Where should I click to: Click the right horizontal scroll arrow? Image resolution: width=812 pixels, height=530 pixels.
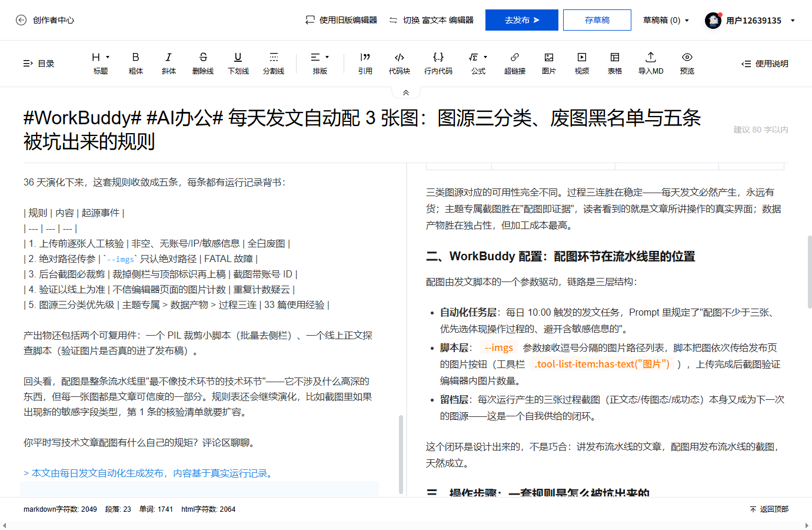(807, 525)
